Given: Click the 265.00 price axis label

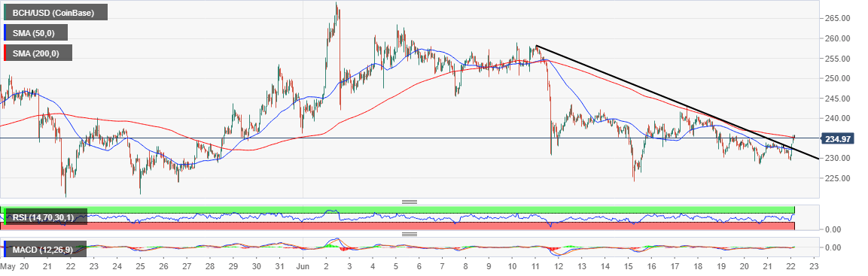Looking at the screenshot, I should pyautogui.click(x=839, y=19).
